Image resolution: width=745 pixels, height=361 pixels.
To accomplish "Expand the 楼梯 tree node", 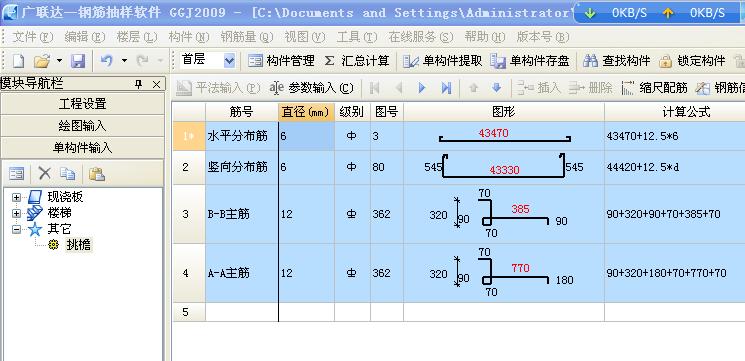I will click(16, 213).
